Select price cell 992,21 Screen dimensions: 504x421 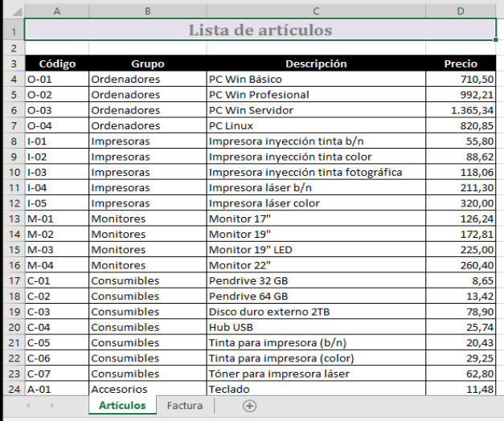click(461, 95)
